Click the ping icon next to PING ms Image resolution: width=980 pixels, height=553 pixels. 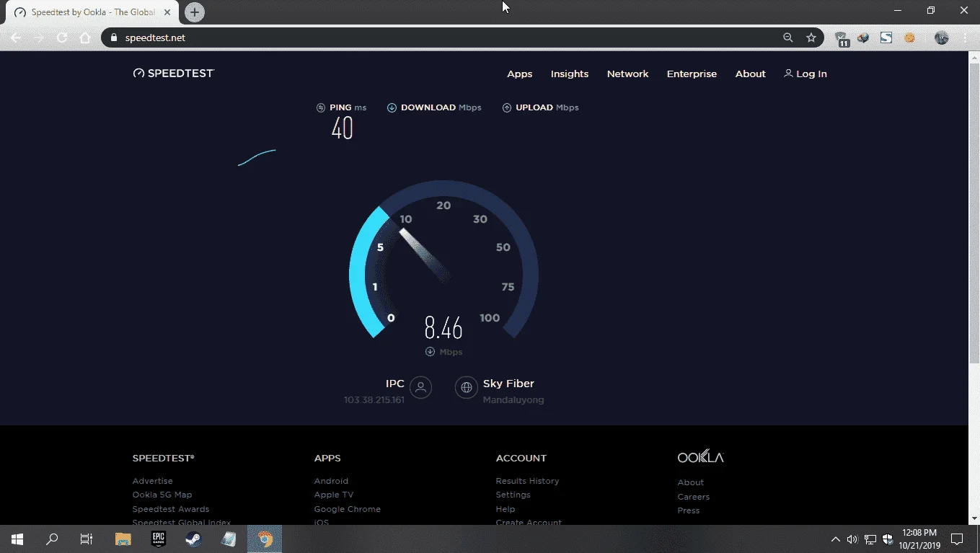(321, 108)
